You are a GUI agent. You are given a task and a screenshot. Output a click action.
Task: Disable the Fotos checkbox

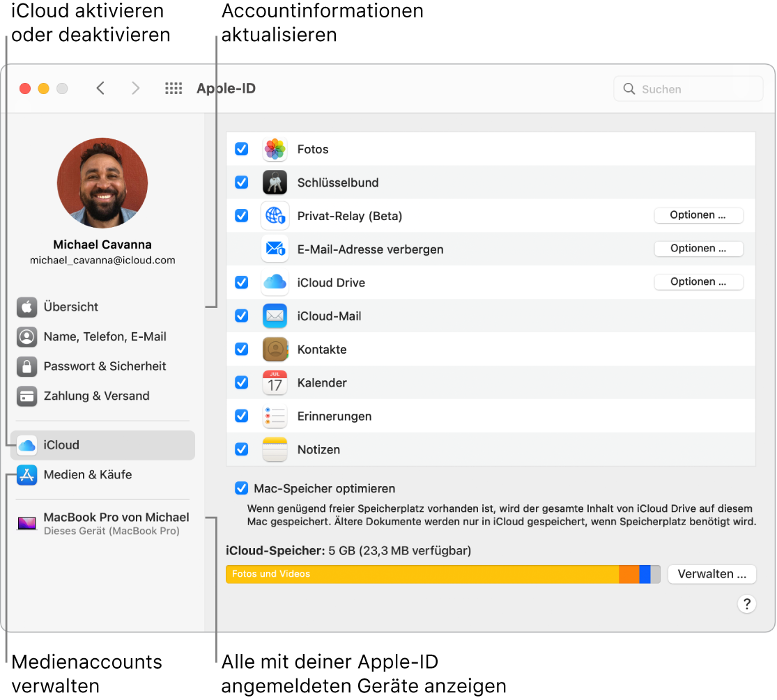pos(241,149)
